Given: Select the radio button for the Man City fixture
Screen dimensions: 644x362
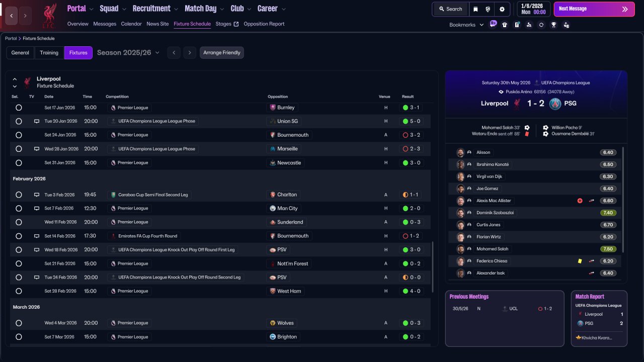Looking at the screenshot, I should (19, 208).
